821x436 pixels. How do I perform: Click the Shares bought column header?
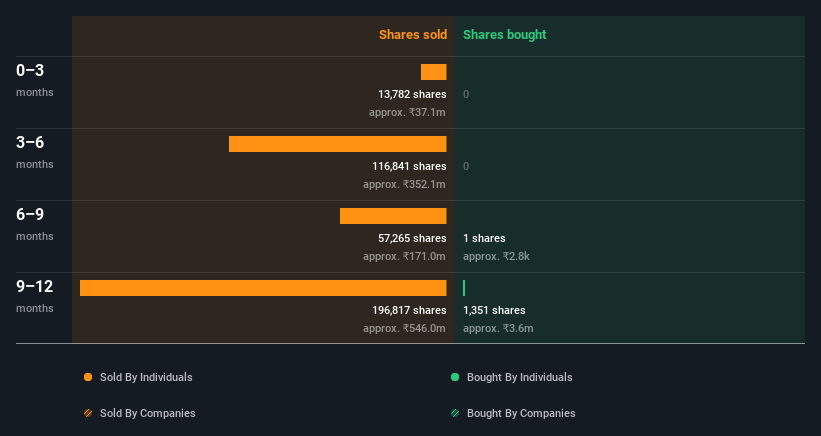coord(505,35)
